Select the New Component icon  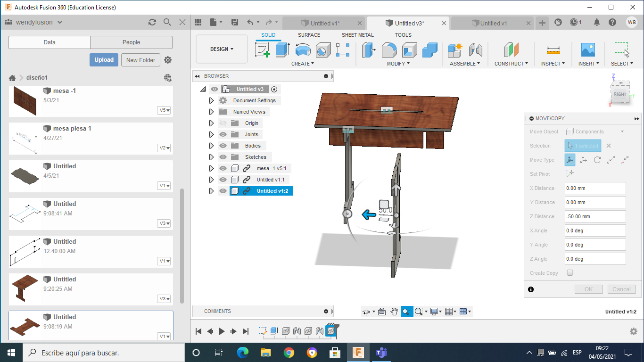click(x=455, y=50)
